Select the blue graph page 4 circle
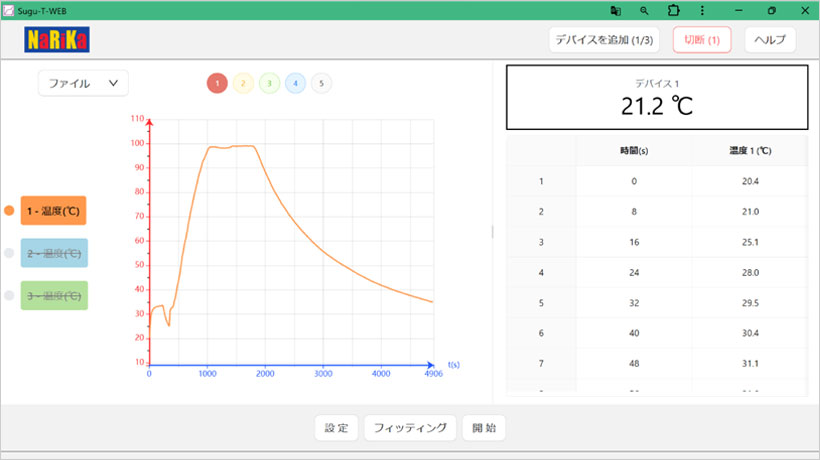 [x=295, y=83]
